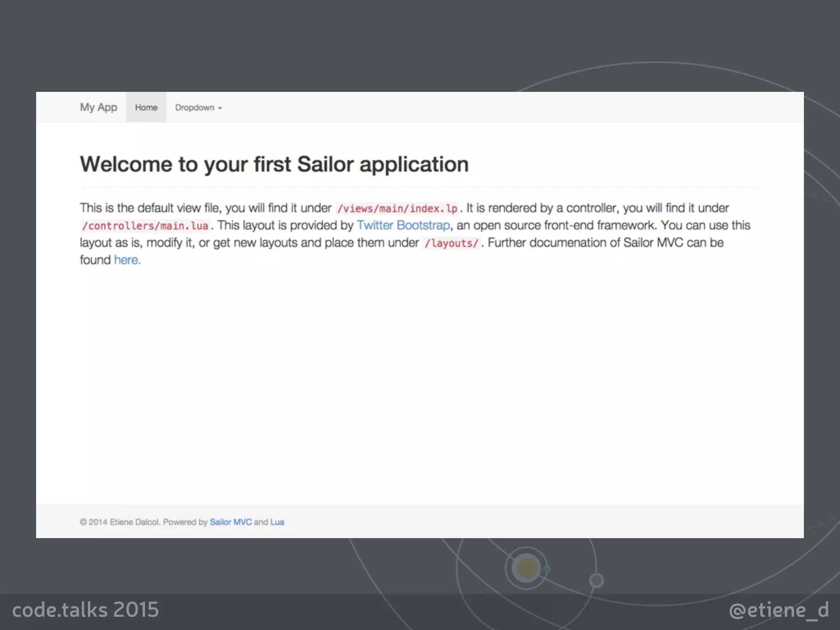Click the © 2014 Etiene Dalcol footer text

pyautogui.click(x=119, y=522)
